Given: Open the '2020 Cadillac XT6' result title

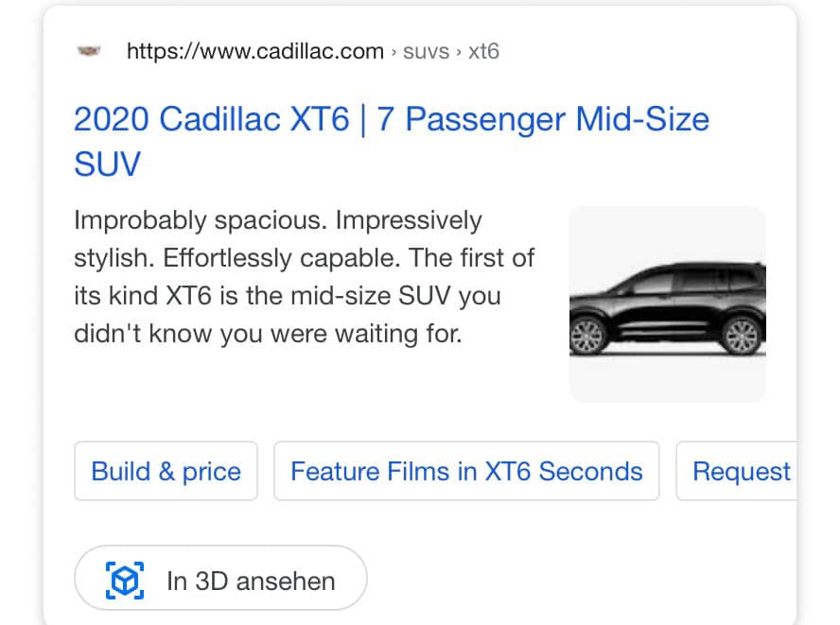Looking at the screenshot, I should click(x=212, y=119).
